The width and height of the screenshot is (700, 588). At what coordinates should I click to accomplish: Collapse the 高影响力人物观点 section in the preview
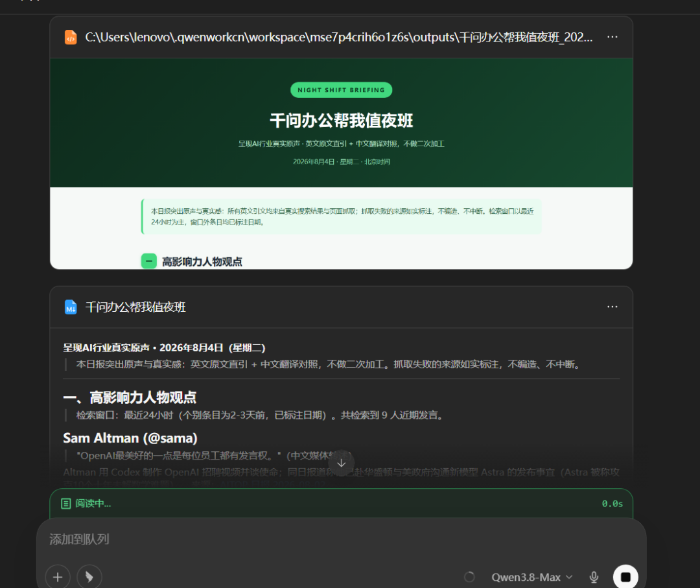coord(148,261)
